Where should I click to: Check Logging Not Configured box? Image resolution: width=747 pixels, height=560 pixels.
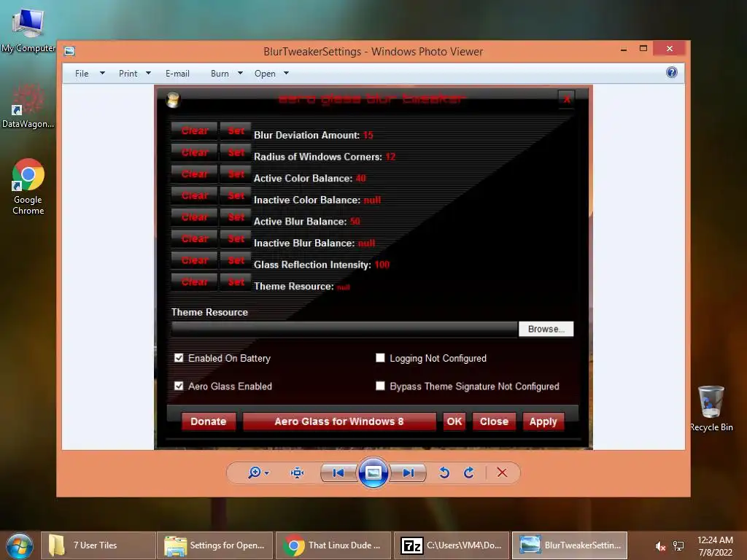380,357
